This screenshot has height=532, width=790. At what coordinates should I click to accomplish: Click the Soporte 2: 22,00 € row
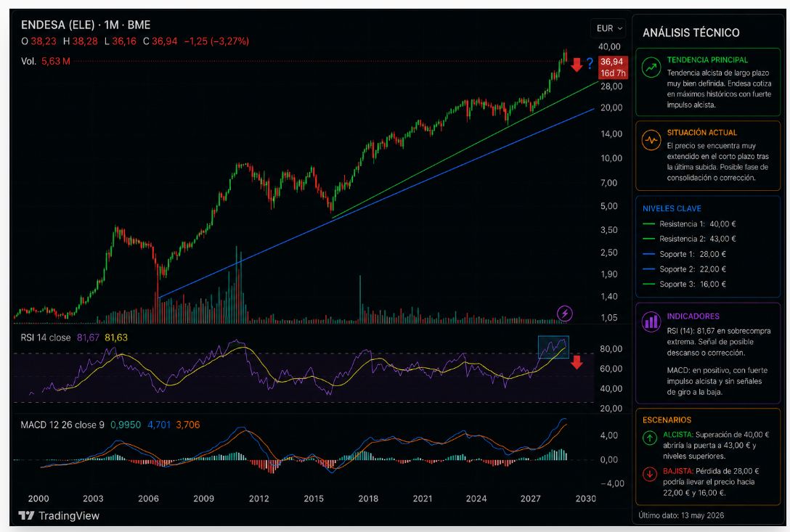click(x=684, y=269)
